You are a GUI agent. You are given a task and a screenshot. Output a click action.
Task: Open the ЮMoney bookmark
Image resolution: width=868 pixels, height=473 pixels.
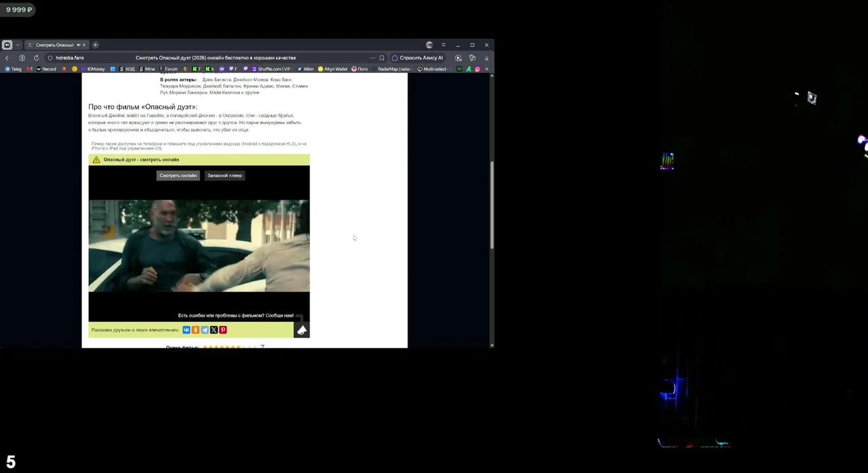coord(93,69)
